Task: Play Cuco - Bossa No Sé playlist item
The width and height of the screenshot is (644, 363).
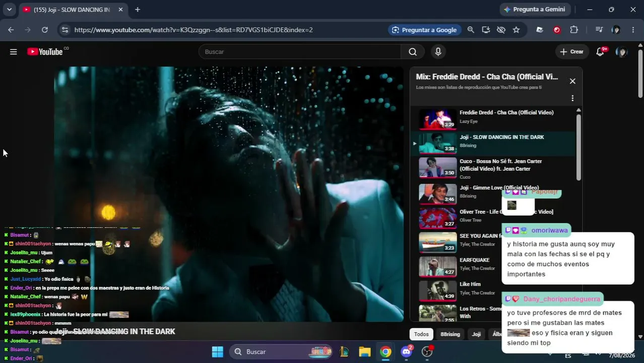Action: click(493, 168)
